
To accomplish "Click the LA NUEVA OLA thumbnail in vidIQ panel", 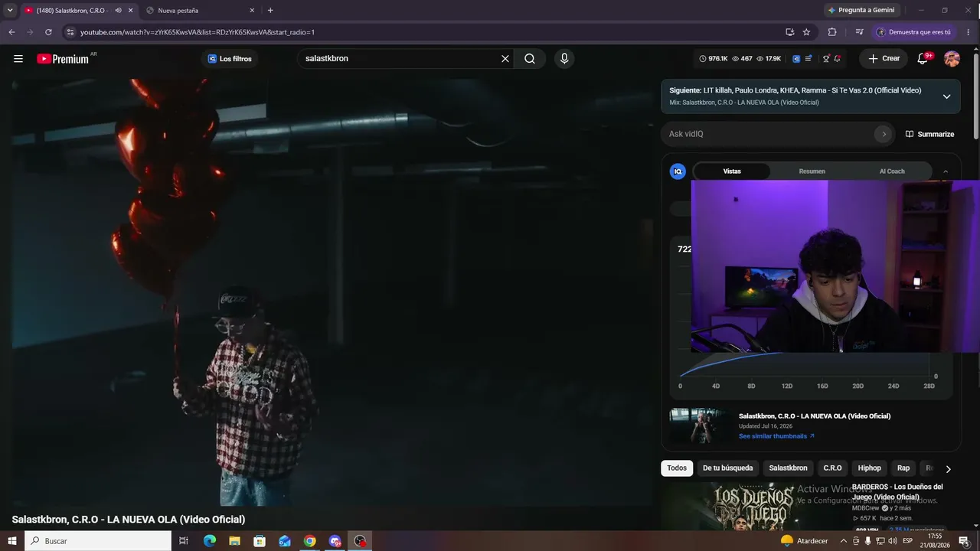I will [x=700, y=425].
